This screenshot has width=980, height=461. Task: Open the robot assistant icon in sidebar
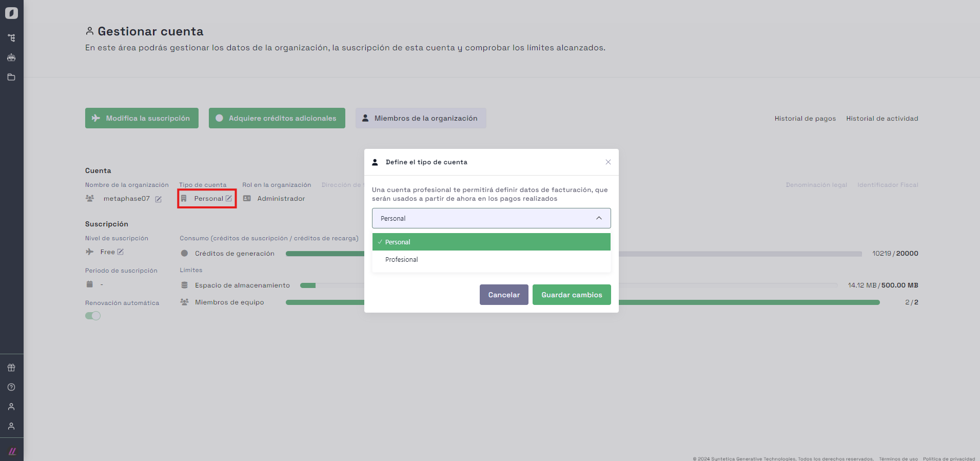[x=11, y=57]
